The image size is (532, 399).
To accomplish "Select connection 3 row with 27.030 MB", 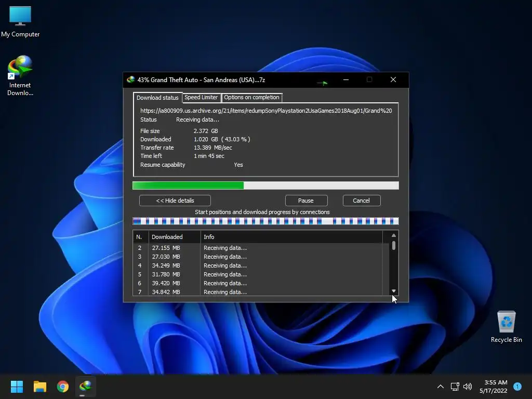I will point(261,257).
